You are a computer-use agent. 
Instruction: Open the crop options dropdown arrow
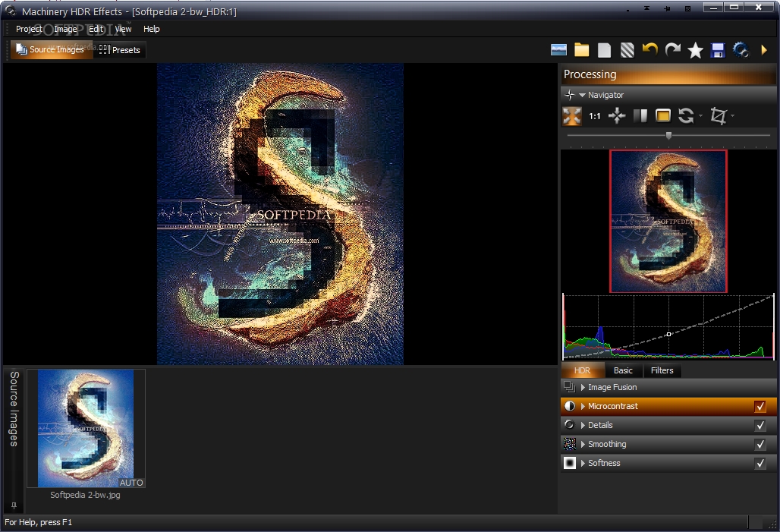pos(732,116)
